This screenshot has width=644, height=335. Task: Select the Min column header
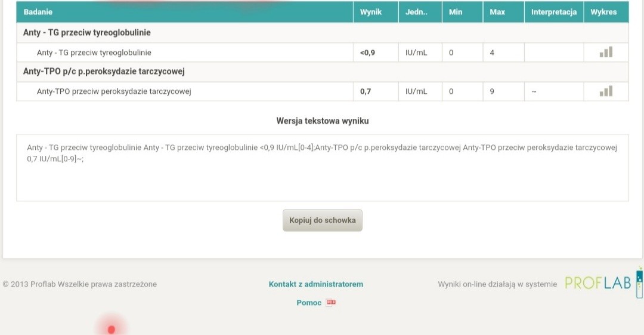(x=456, y=12)
